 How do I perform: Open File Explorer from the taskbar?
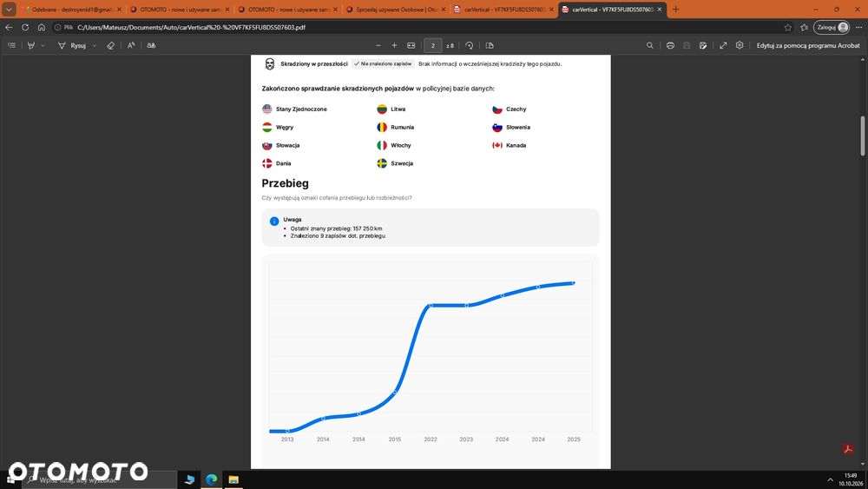233,479
